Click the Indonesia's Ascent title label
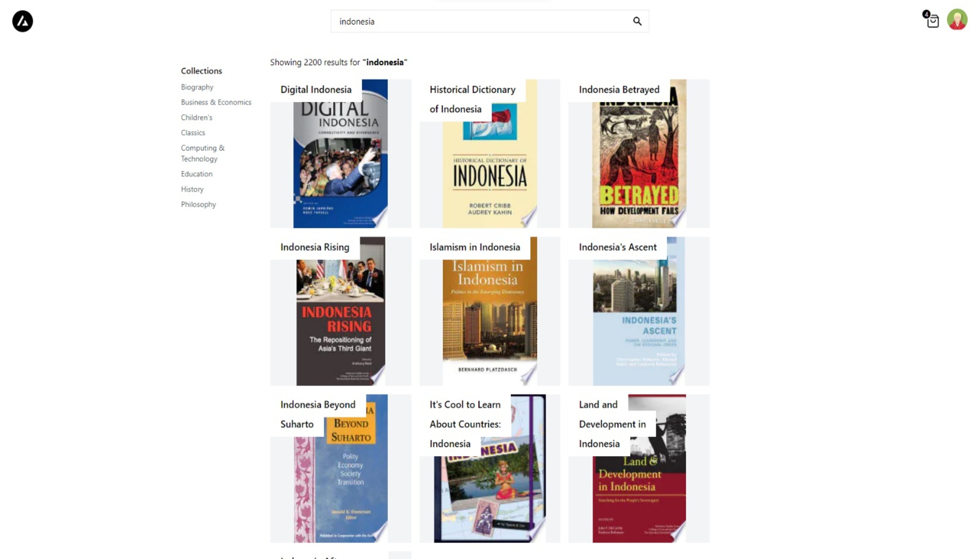Viewport: 980px width, 559px height. [x=617, y=247]
